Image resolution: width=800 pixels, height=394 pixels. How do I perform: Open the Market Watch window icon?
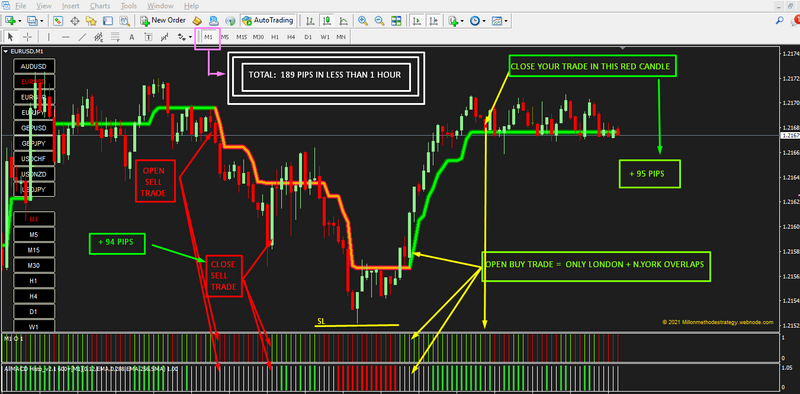tap(58, 21)
